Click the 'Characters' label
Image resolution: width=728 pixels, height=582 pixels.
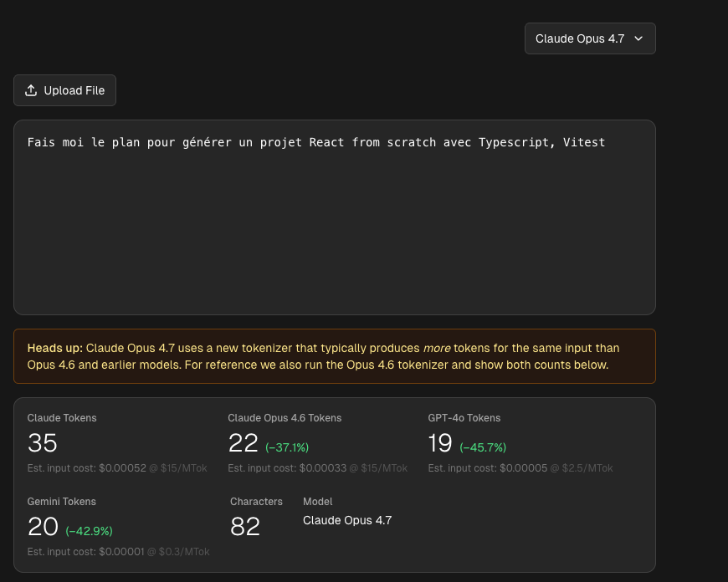pyautogui.click(x=256, y=501)
